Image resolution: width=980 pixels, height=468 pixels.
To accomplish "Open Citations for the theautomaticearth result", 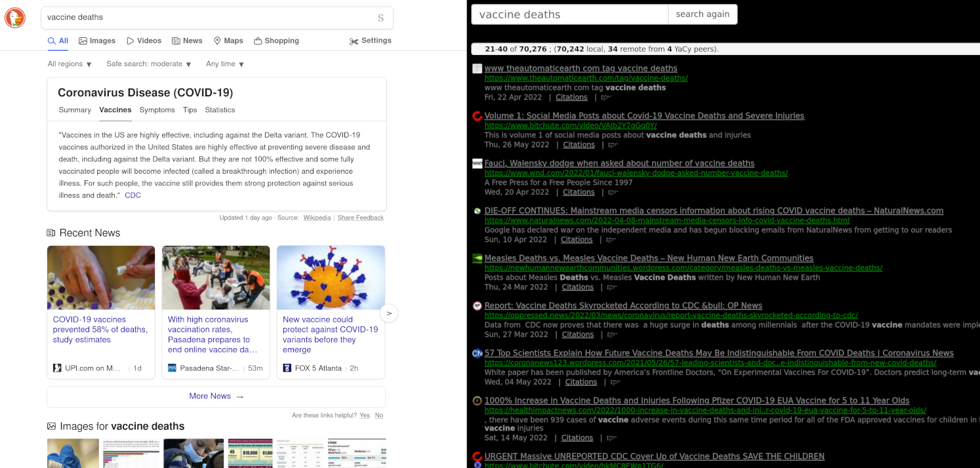I will pos(571,98).
